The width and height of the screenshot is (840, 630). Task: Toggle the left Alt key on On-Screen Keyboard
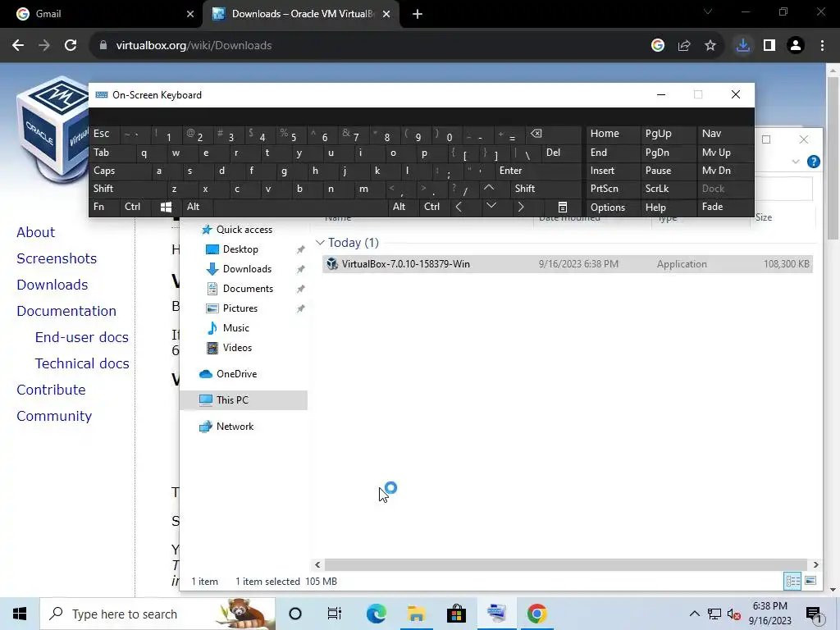[198, 207]
